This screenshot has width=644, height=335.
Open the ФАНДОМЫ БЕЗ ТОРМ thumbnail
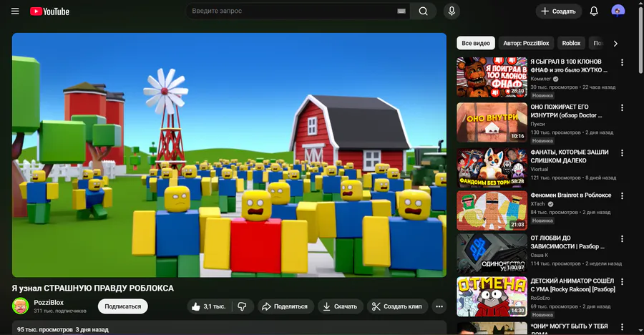pos(492,167)
